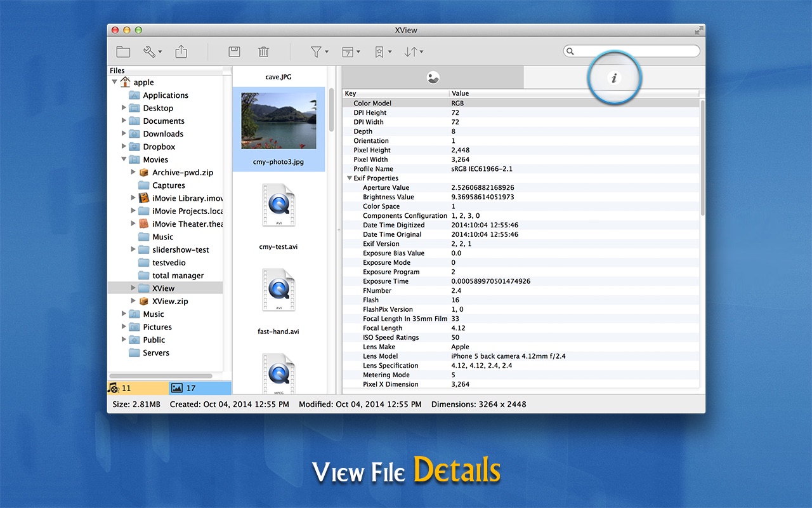Screen dimensions: 812x508
Task: Select the cmy-test.avi file icon
Action: click(x=278, y=206)
